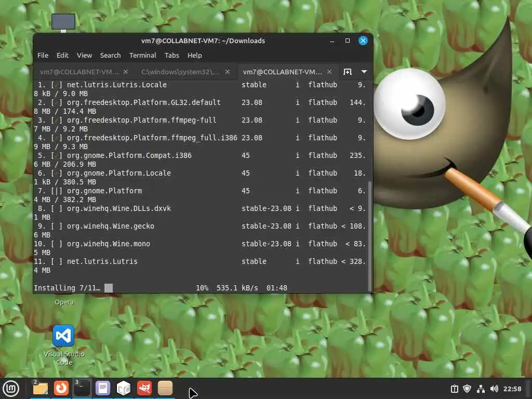Select the Opera desktop shortcut label
Screen dimensions: 532x399
pyautogui.click(x=64, y=302)
